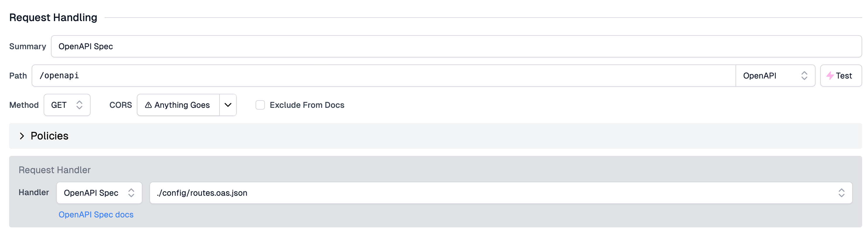Click the up-down arrows on routes.oas.json field
Screen dimensions: 868x235
click(x=841, y=193)
